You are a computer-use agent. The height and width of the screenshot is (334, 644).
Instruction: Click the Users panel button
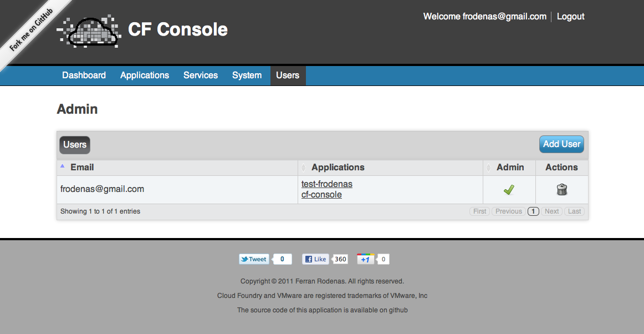tap(75, 145)
